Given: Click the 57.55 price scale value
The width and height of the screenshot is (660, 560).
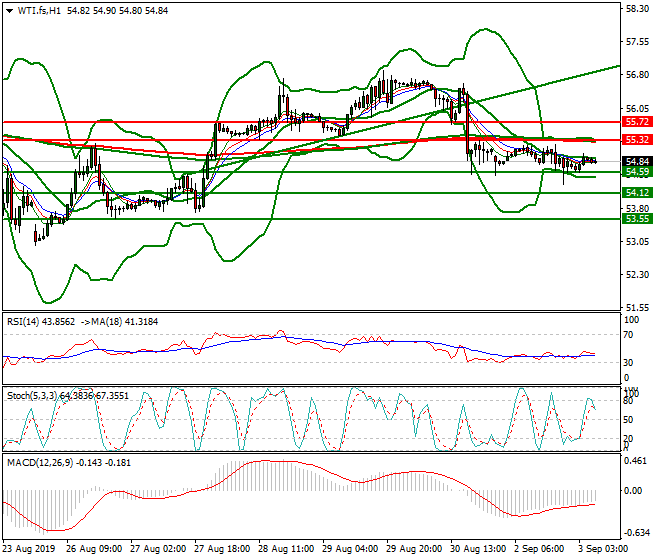Looking at the screenshot, I should [637, 42].
